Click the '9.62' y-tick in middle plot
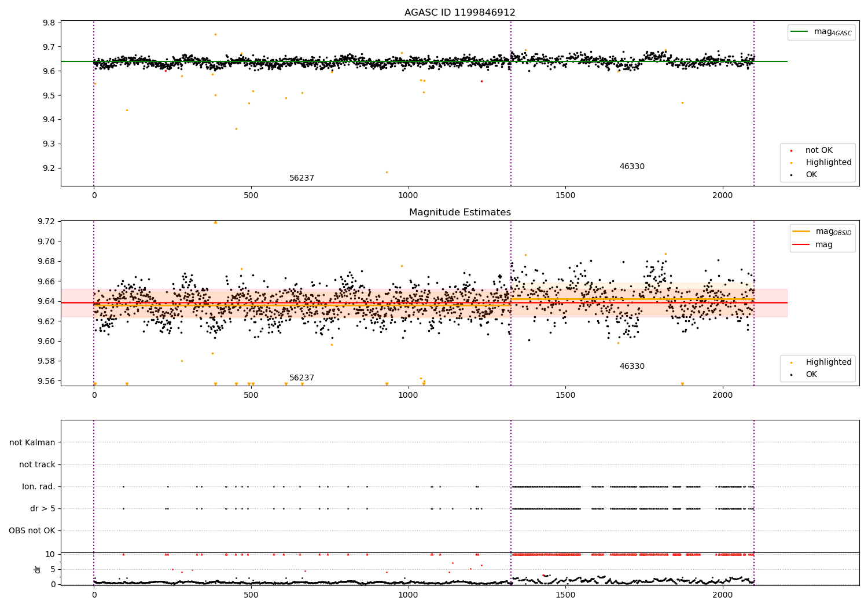The image size is (868, 608). pos(47,322)
